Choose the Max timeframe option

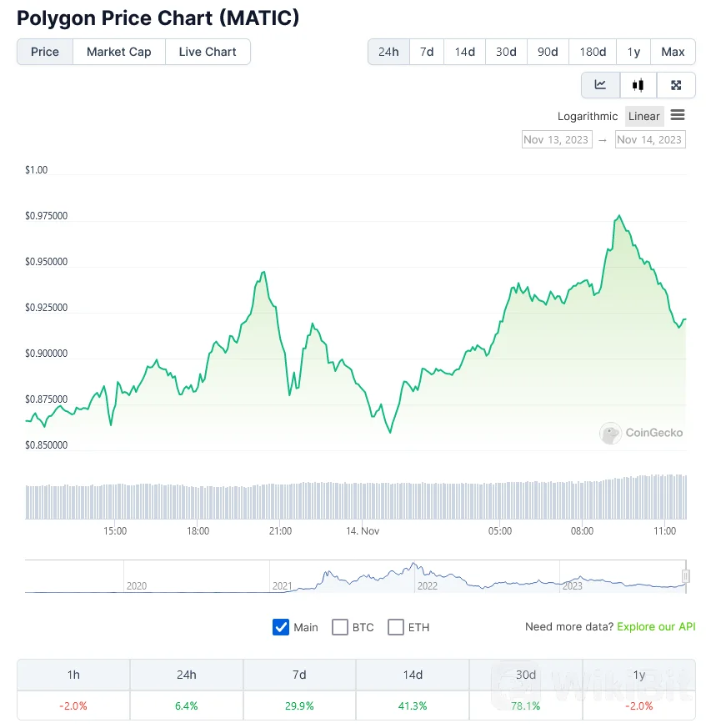click(x=673, y=52)
